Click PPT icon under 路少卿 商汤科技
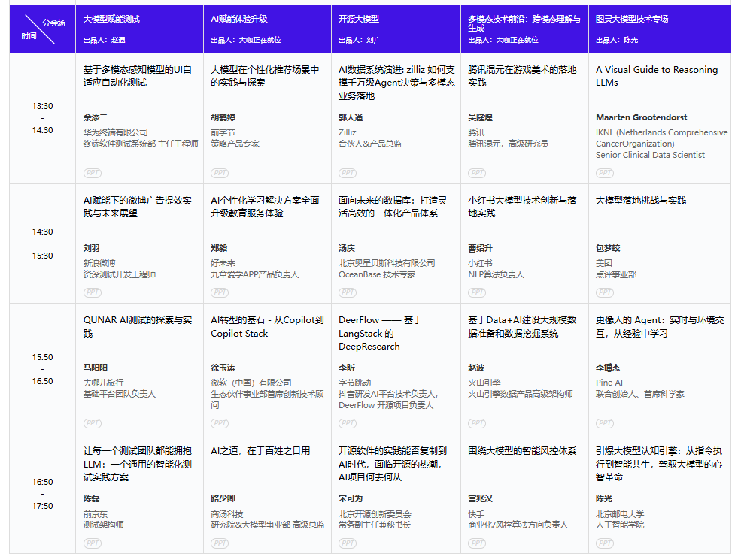Screen dimensions: 738x560 [x=220, y=543]
